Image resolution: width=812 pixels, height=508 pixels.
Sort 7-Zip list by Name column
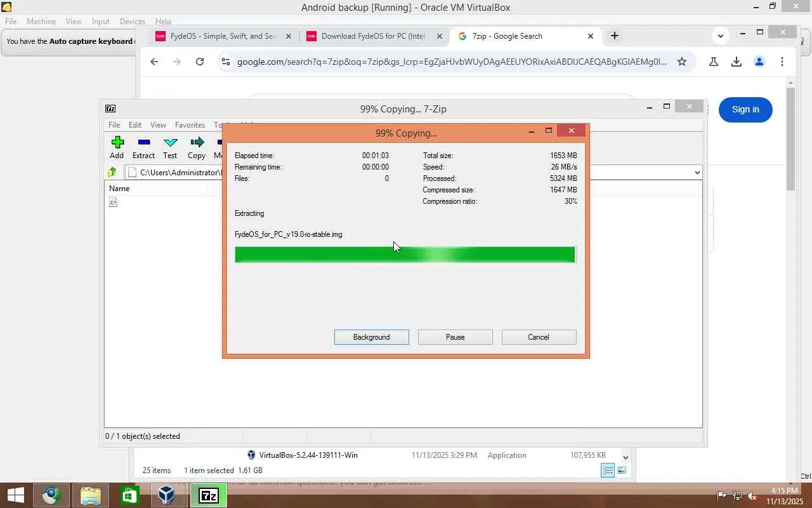point(156,189)
